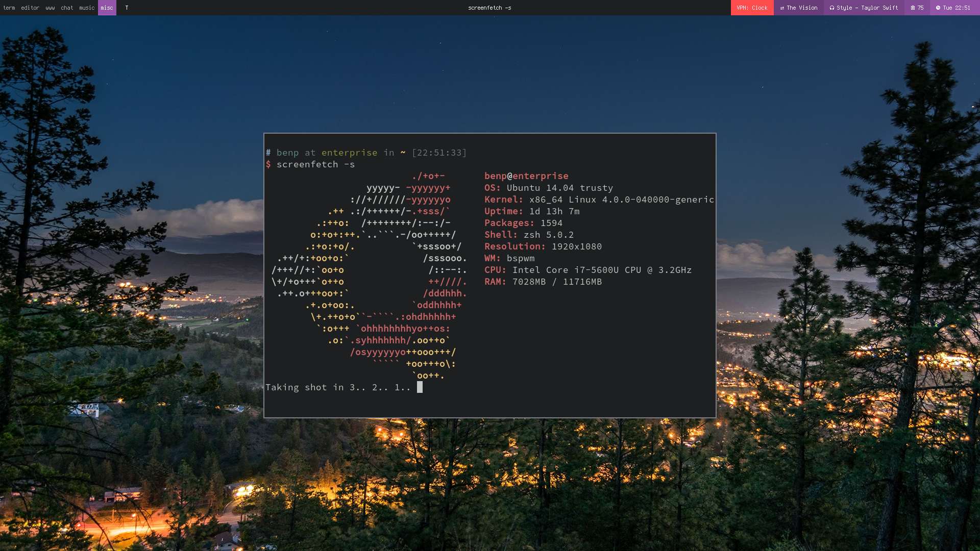Switch to the term workspace
This screenshot has width=980, height=551.
(x=9, y=8)
